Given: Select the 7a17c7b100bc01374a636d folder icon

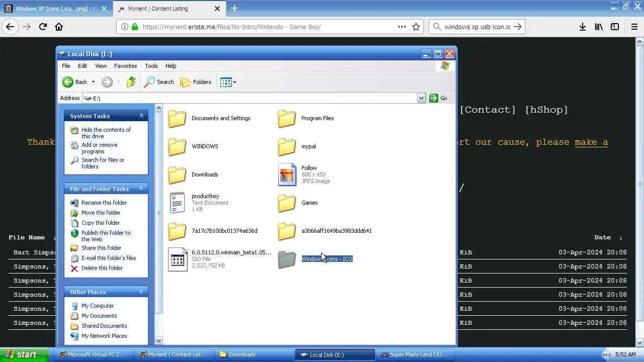Looking at the screenshot, I should pos(177,231).
